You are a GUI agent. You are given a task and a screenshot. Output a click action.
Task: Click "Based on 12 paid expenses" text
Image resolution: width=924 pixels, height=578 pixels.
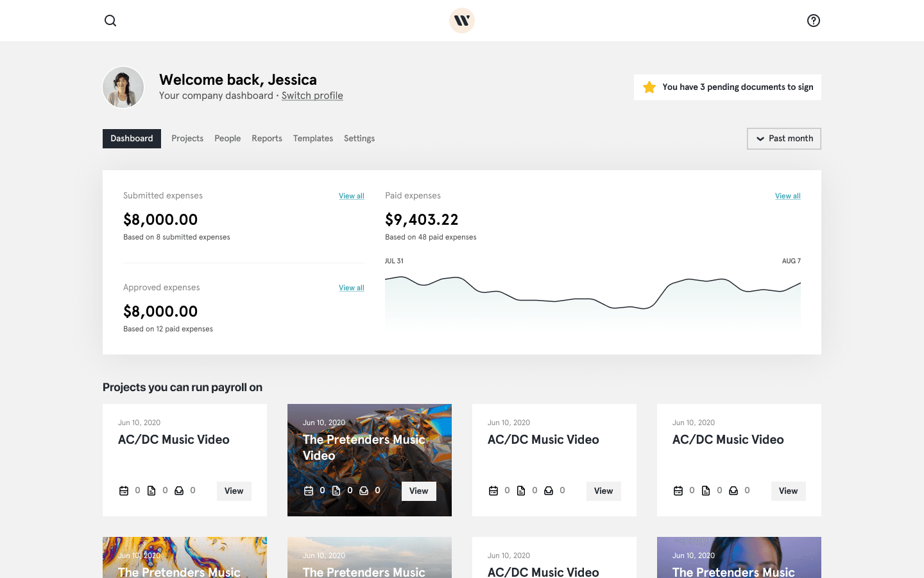click(168, 329)
